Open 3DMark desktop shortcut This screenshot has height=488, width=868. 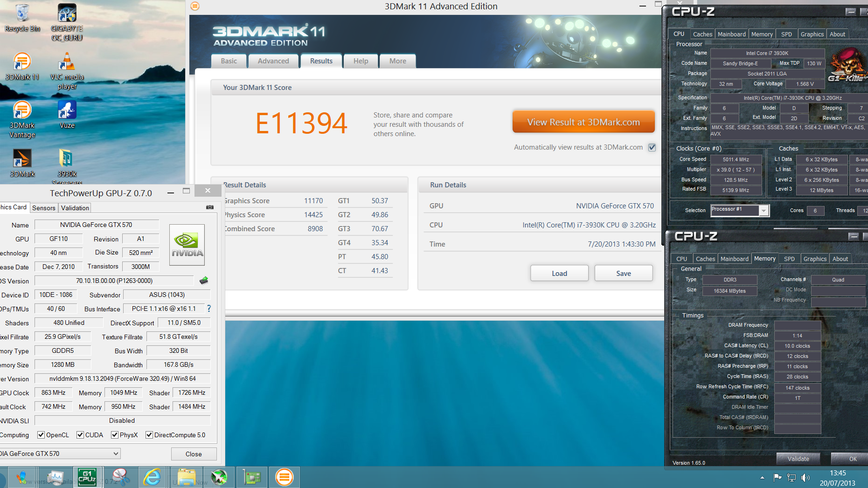tap(22, 163)
